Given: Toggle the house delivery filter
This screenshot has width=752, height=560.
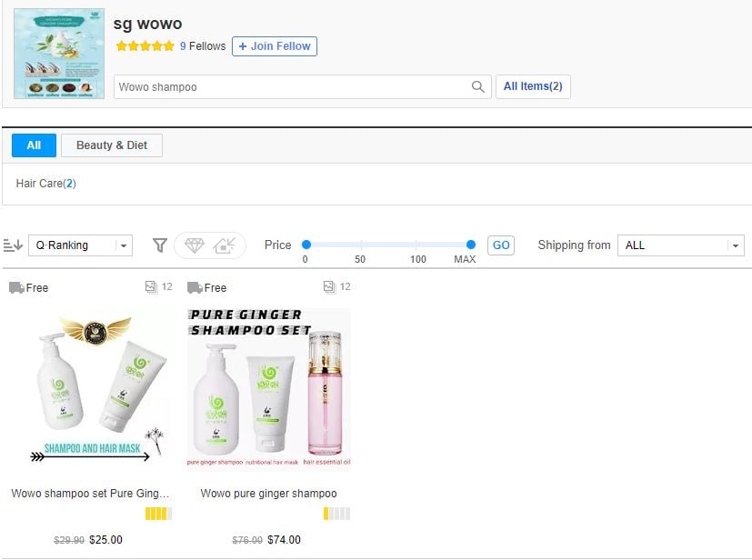Looking at the screenshot, I should pos(225,245).
